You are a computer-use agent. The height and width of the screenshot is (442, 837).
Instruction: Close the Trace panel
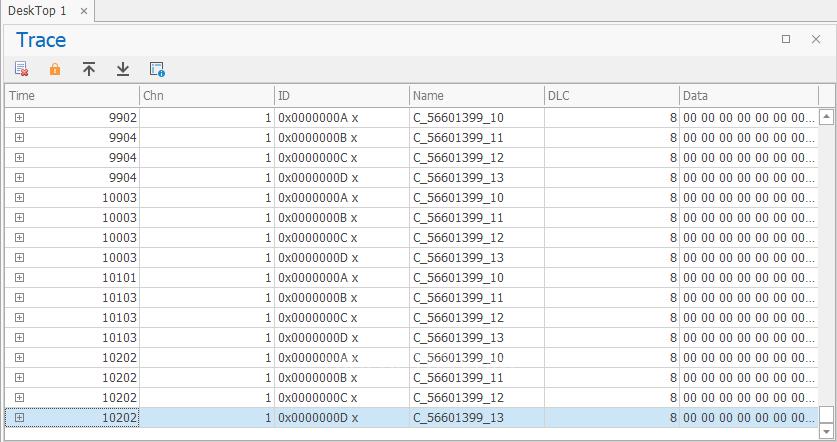click(x=816, y=39)
